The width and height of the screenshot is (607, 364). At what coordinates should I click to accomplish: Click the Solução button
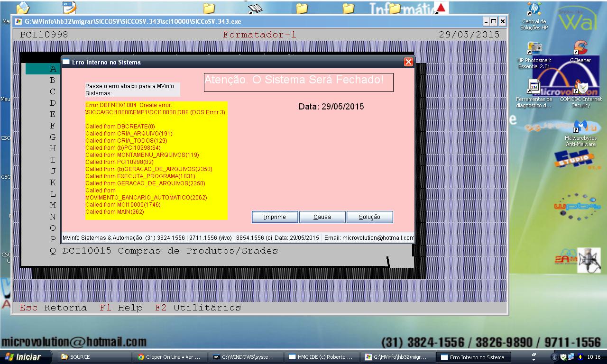(x=370, y=217)
